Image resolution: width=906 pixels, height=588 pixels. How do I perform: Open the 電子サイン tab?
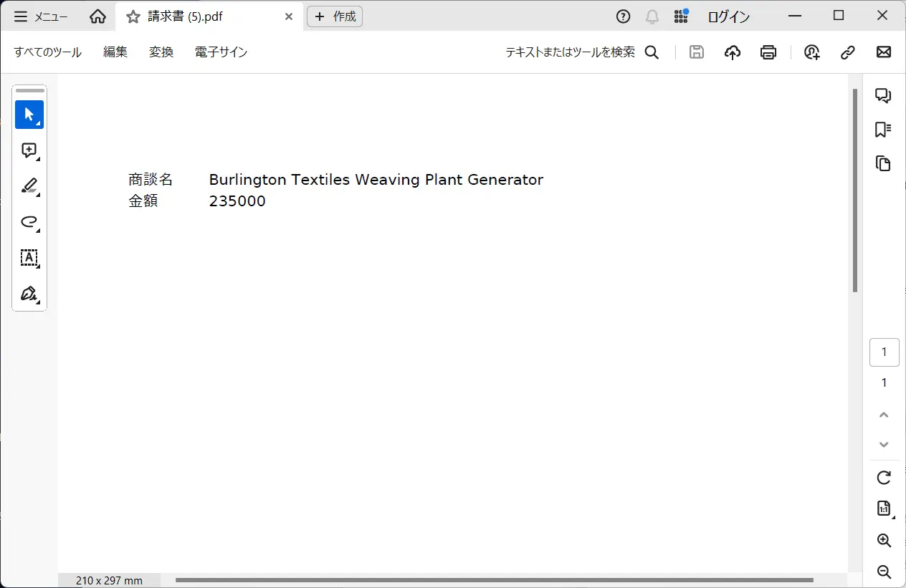tap(221, 52)
